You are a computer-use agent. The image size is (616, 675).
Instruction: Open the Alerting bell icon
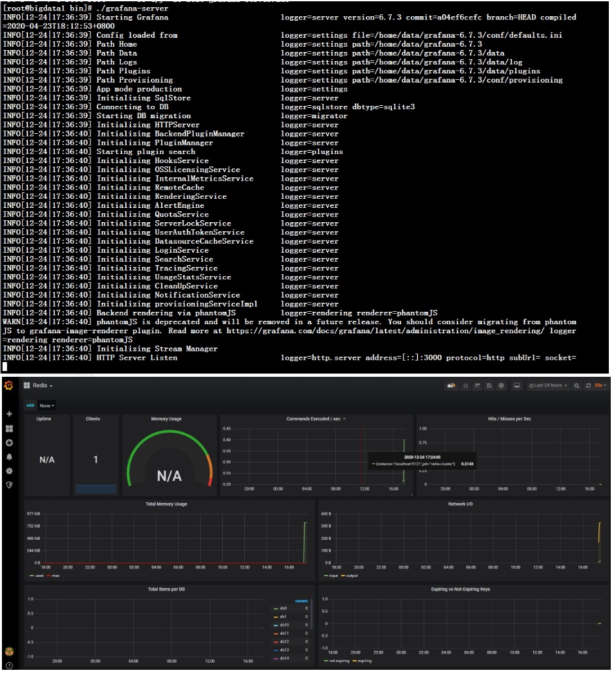tap(9, 457)
